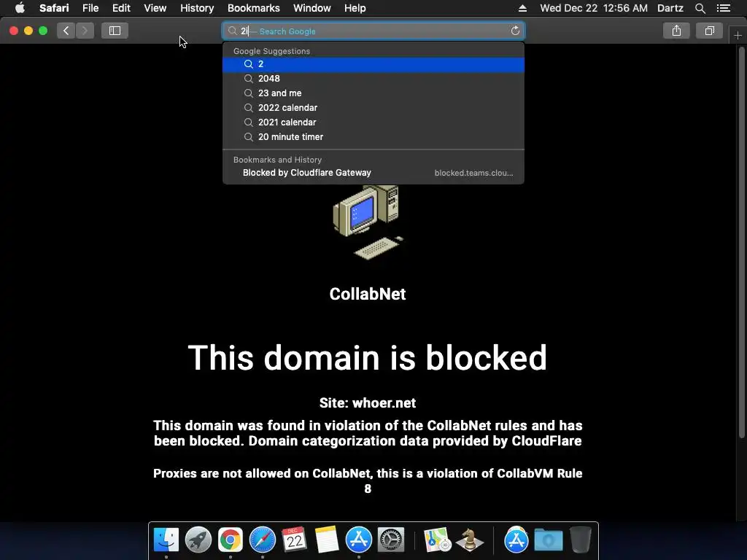
Task: Open a new tab with plus button
Action: 738,35
